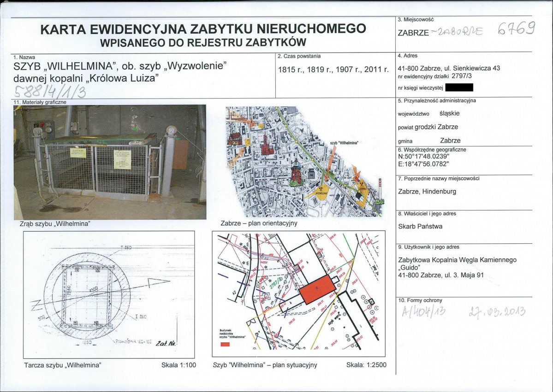The image size is (553, 392).
Task: Click the handwritten number 6769
Action: click(516, 30)
